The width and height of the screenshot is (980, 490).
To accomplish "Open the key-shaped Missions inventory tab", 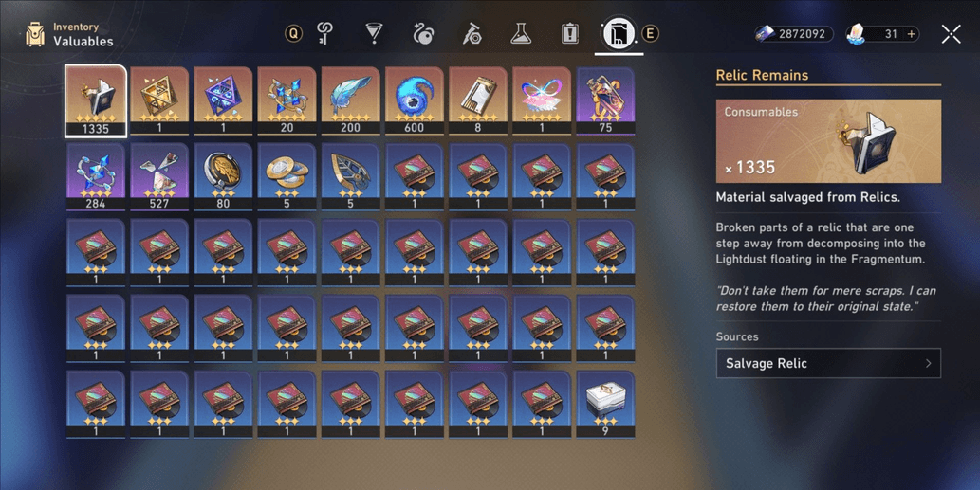I will point(325,33).
